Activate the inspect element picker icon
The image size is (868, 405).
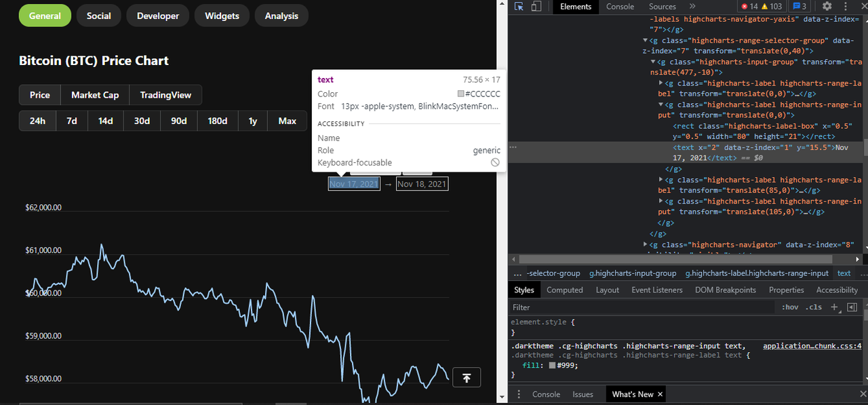coord(519,6)
